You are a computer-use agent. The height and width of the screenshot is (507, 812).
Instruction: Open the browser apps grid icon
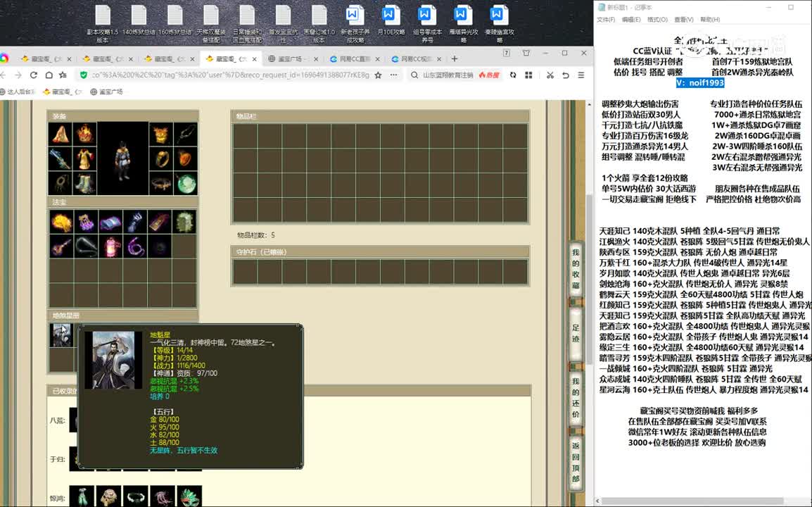tap(528, 75)
